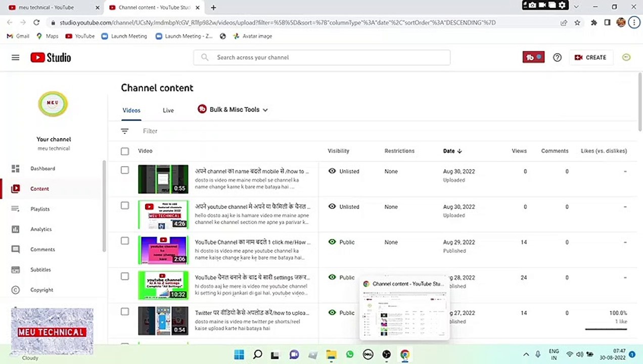
Task: Open the TubeBuddy icon in header
Action: click(x=533, y=58)
